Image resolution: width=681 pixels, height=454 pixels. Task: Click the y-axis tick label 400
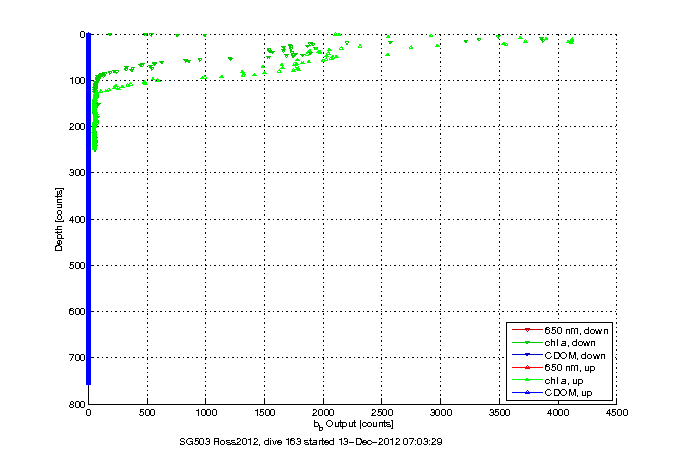77,219
